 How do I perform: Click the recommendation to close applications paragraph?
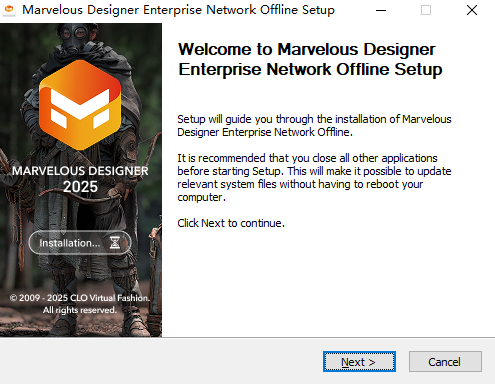(314, 177)
